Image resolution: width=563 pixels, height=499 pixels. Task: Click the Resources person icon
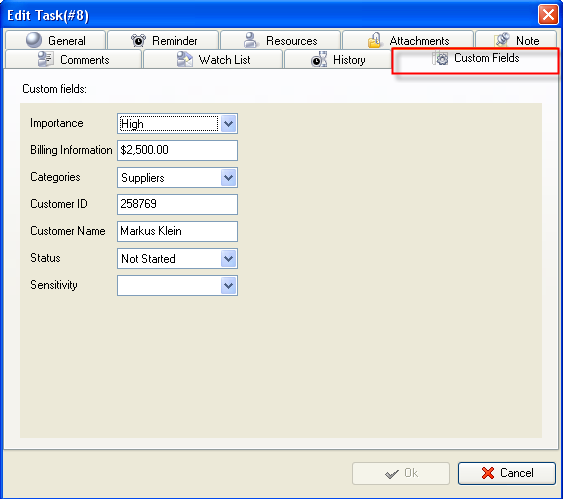pos(251,40)
